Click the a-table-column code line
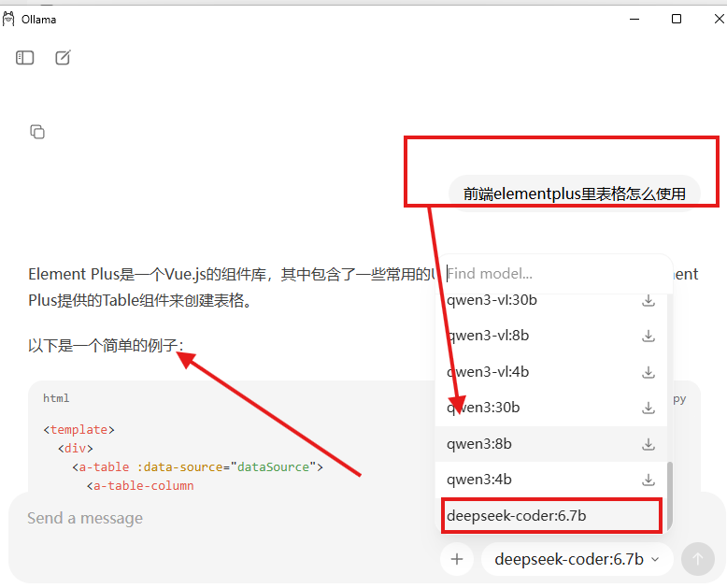The image size is (727, 588). (140, 486)
